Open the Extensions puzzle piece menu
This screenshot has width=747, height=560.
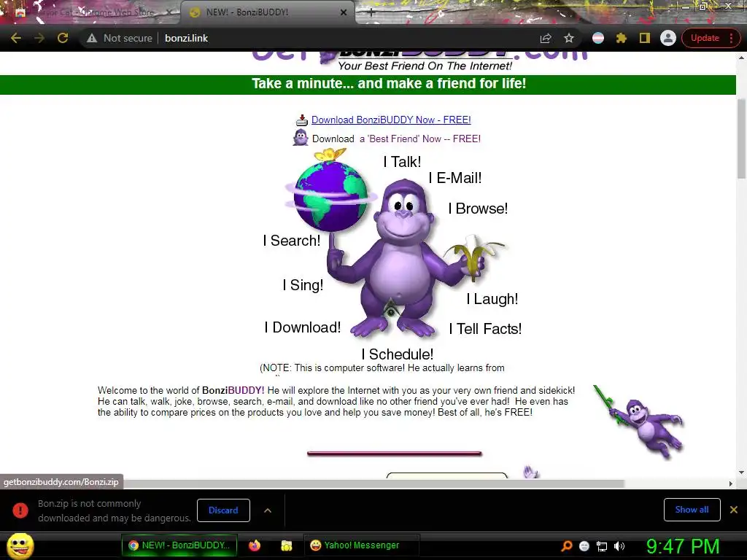point(622,38)
